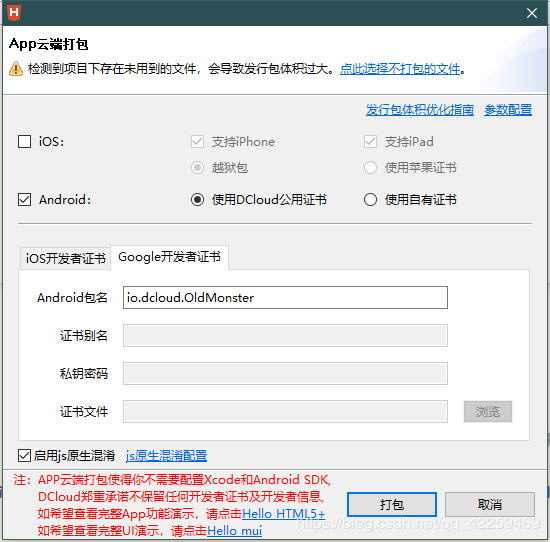Follow the Hello HTML5+ link
The width and height of the screenshot is (550, 542).
283,514
